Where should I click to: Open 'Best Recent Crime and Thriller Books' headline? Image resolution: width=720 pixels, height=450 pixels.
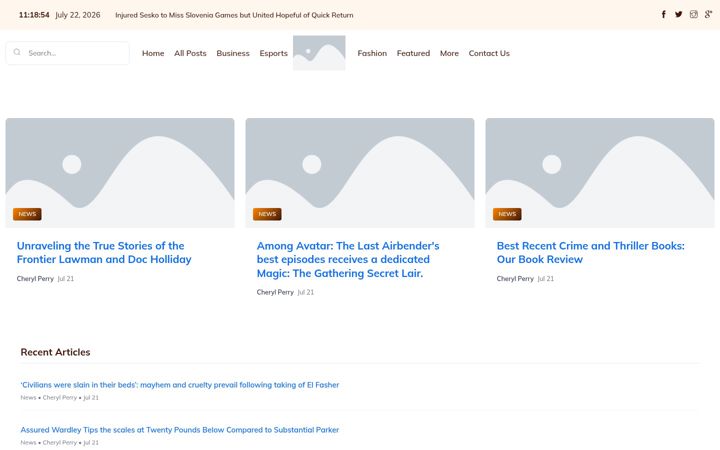tap(591, 253)
